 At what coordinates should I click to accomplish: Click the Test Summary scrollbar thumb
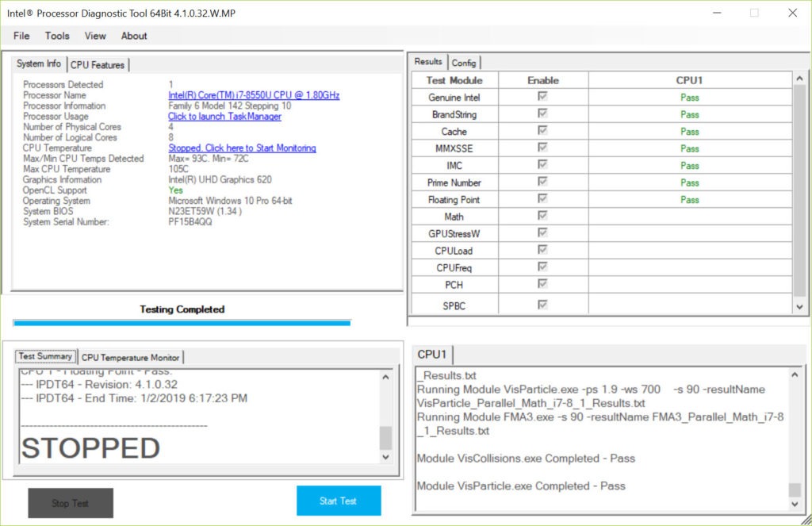pyautogui.click(x=385, y=439)
